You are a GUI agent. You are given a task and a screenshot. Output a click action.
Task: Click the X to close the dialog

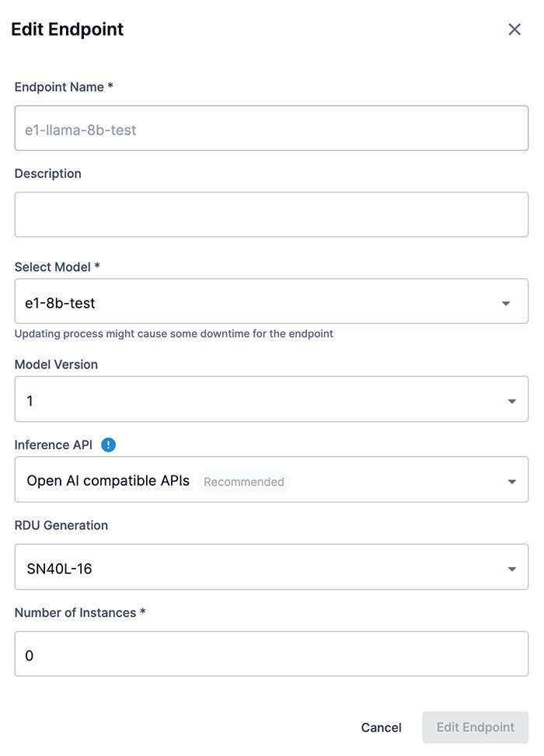point(514,29)
